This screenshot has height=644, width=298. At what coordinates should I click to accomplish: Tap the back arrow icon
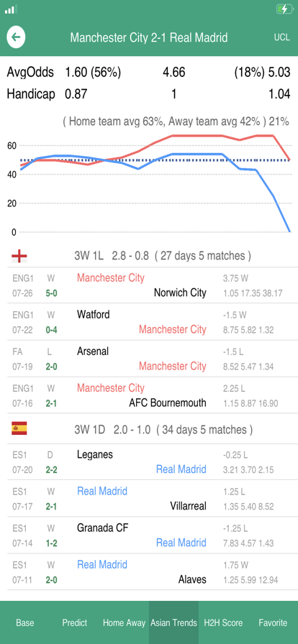(x=16, y=37)
